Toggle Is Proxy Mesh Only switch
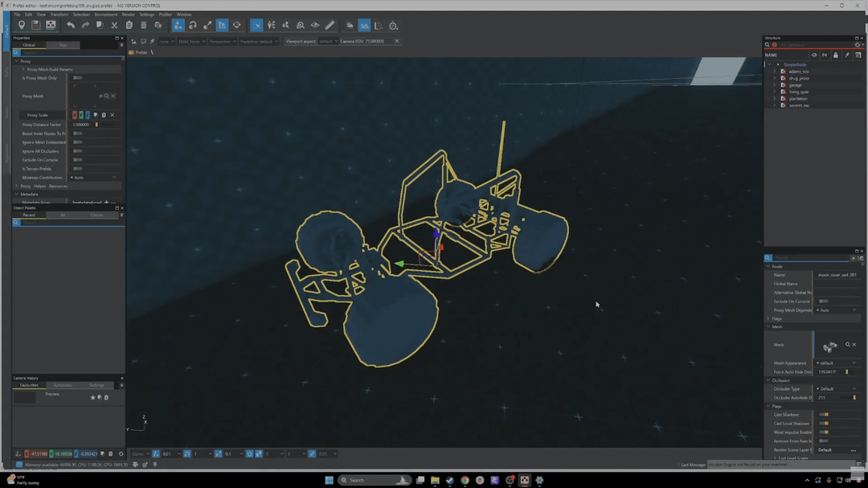Screen dimensions: 868x488 click(x=78, y=78)
